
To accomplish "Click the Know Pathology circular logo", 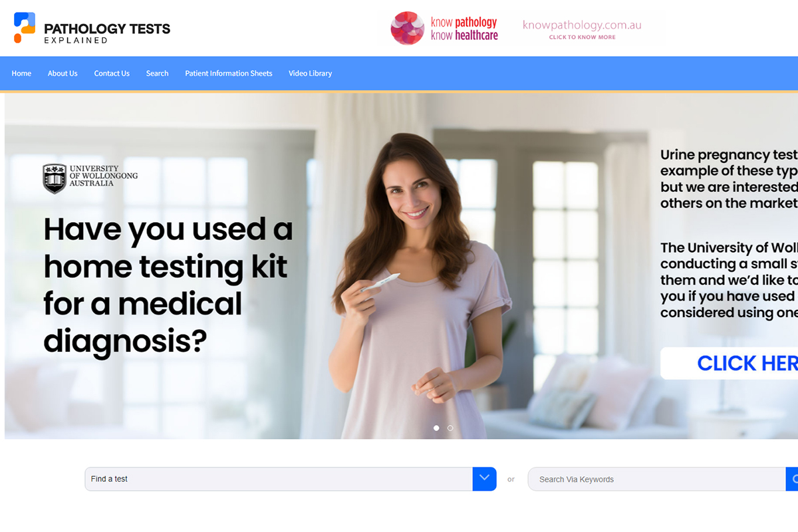I will [408, 28].
